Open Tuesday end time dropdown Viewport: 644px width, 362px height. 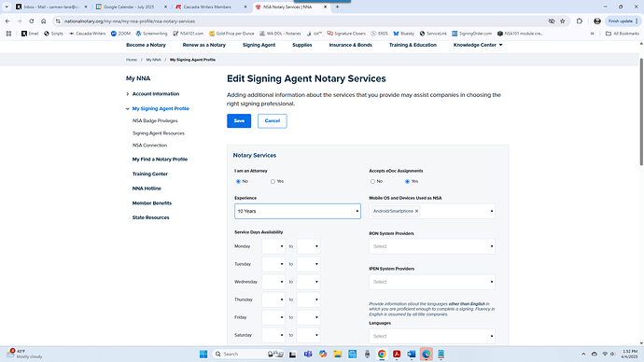[308, 264]
